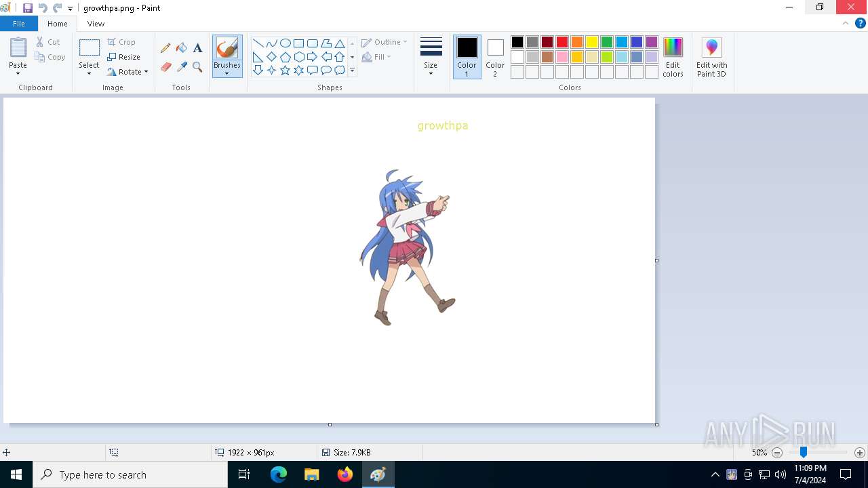Click the volume speaker tray icon
Image resolution: width=868 pixels, height=488 pixels.
click(x=781, y=474)
